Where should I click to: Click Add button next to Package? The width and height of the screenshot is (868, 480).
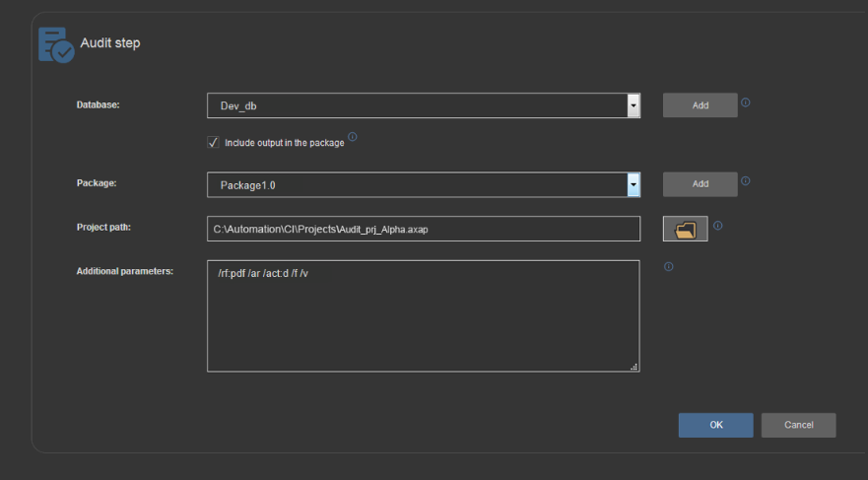[x=701, y=183]
